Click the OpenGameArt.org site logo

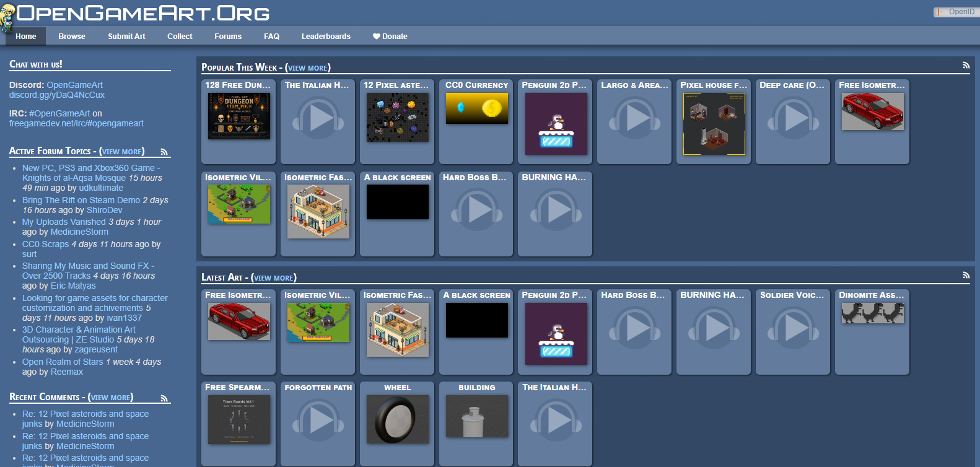(x=143, y=13)
